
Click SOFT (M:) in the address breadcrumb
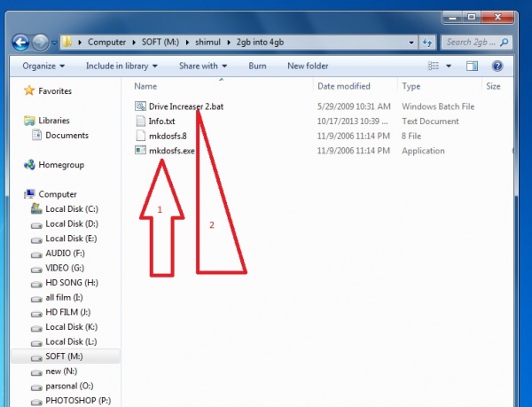(x=160, y=42)
